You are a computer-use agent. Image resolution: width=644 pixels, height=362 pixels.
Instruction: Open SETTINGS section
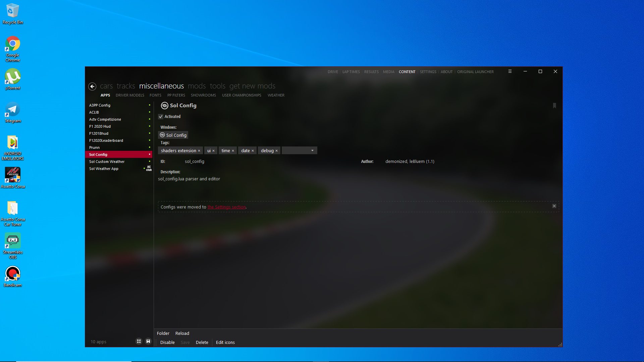pos(428,72)
